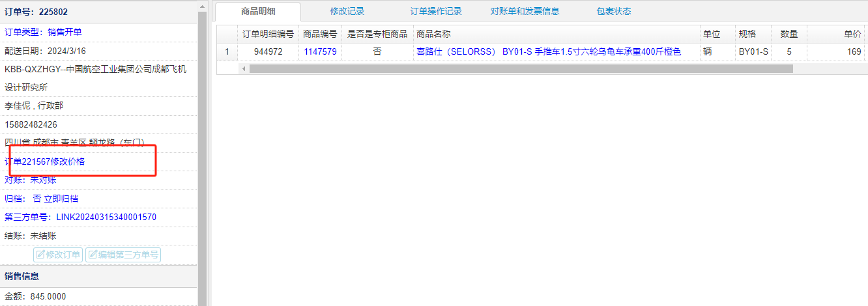View the 对账单和发票信息 tab
This screenshot has width=868, height=306.
[x=525, y=11]
